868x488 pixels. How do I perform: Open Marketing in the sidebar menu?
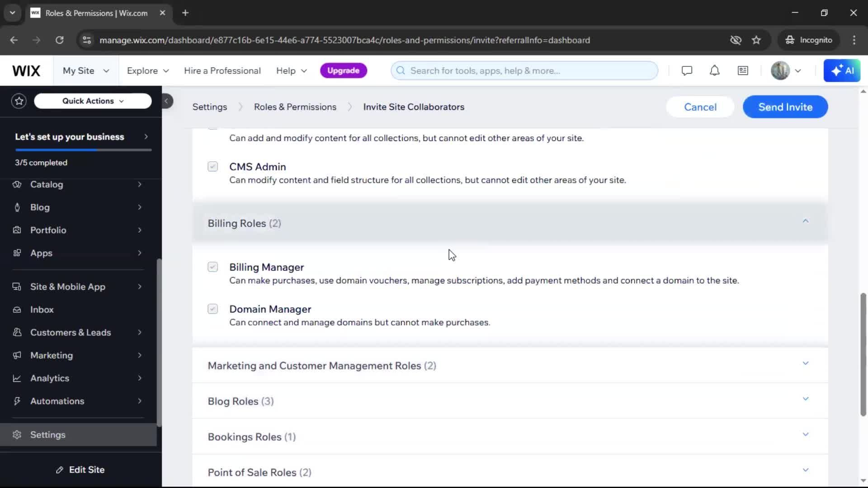(x=78, y=355)
